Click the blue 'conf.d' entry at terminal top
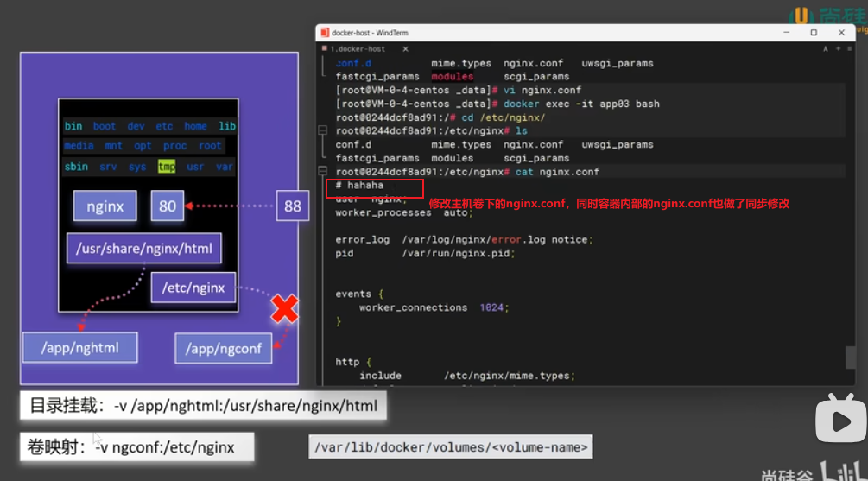The height and width of the screenshot is (481, 868). (x=353, y=63)
